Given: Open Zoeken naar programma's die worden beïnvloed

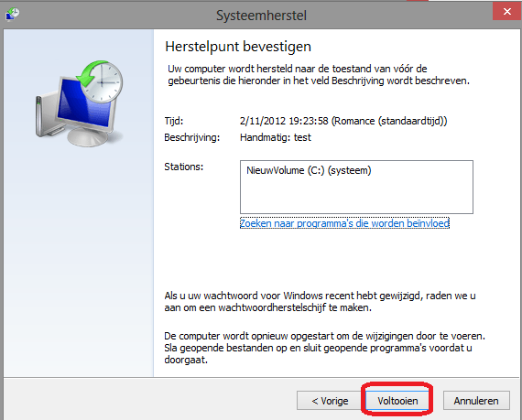Looking at the screenshot, I should 344,223.
